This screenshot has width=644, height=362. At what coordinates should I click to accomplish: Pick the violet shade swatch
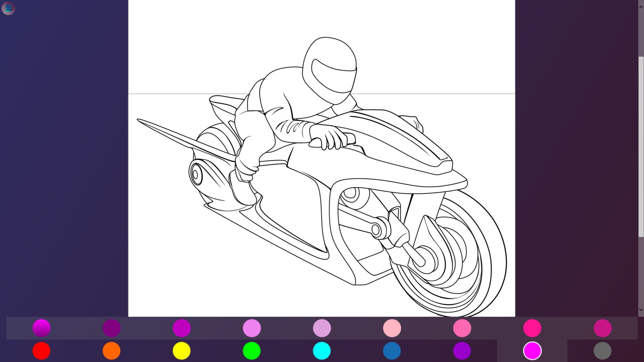(252, 328)
